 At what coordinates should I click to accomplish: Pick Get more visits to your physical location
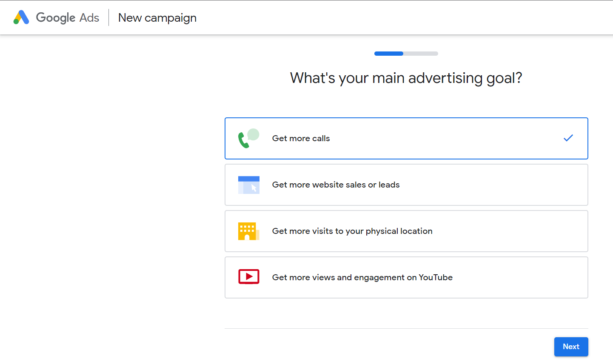point(352,231)
